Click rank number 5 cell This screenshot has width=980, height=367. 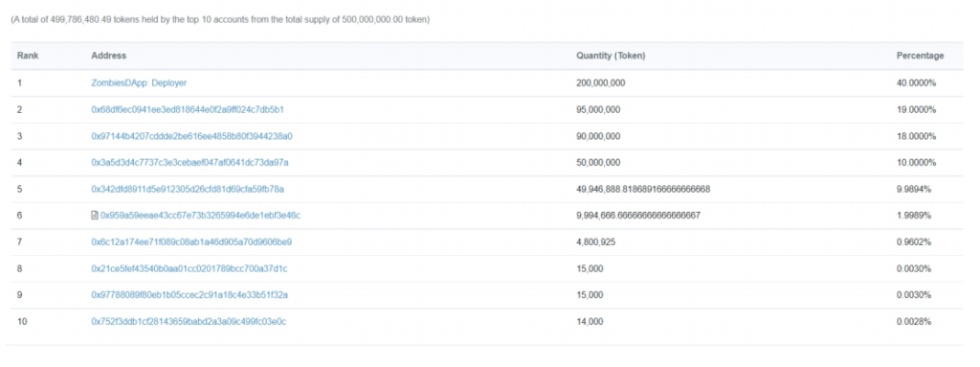(x=19, y=189)
